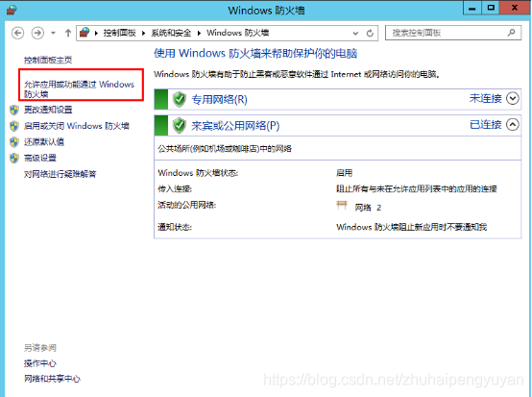Click shield icon beside 更改通知设置
This screenshot has width=532, height=397.
(13, 110)
